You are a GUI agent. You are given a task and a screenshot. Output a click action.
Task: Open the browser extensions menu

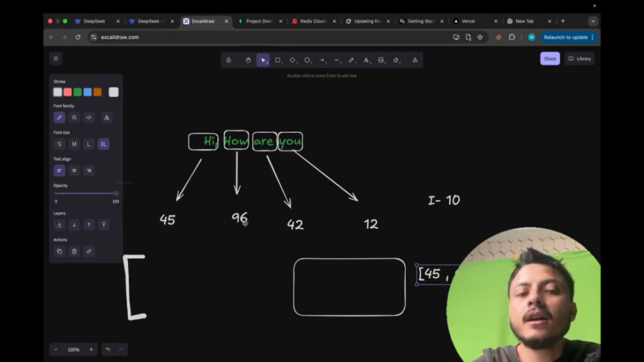(x=511, y=37)
